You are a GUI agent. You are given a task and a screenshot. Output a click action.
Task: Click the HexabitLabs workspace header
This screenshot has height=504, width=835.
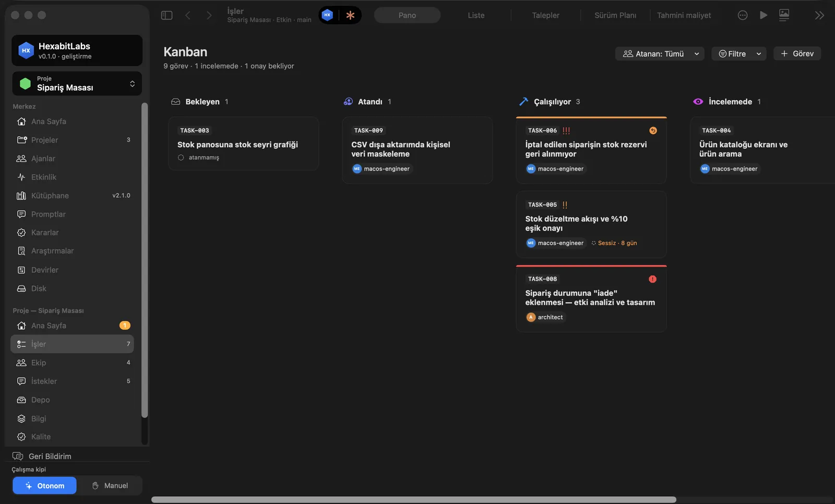click(77, 51)
